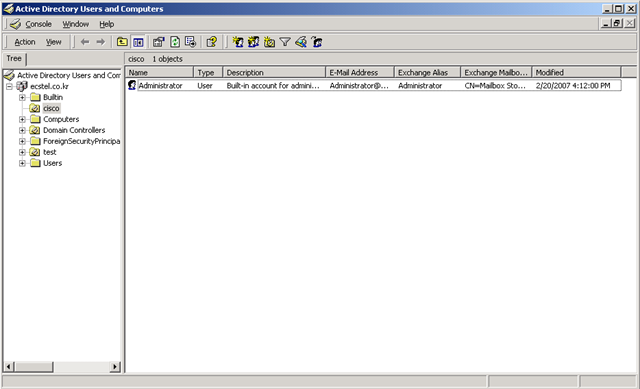The image size is (640, 389).
Task: Click the Help question mark toolbar icon
Action: [x=211, y=42]
